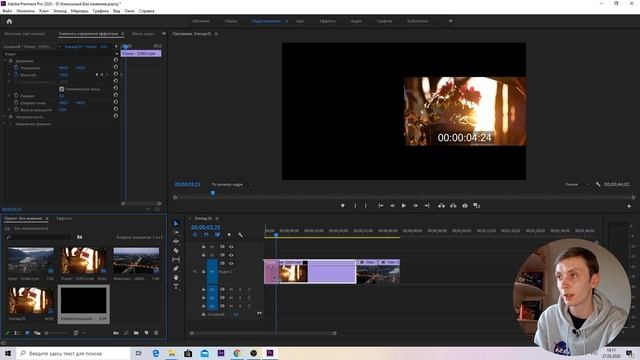The image size is (640, 360).
Task: Click the trash Clear icon in Project panel
Action: click(x=156, y=333)
